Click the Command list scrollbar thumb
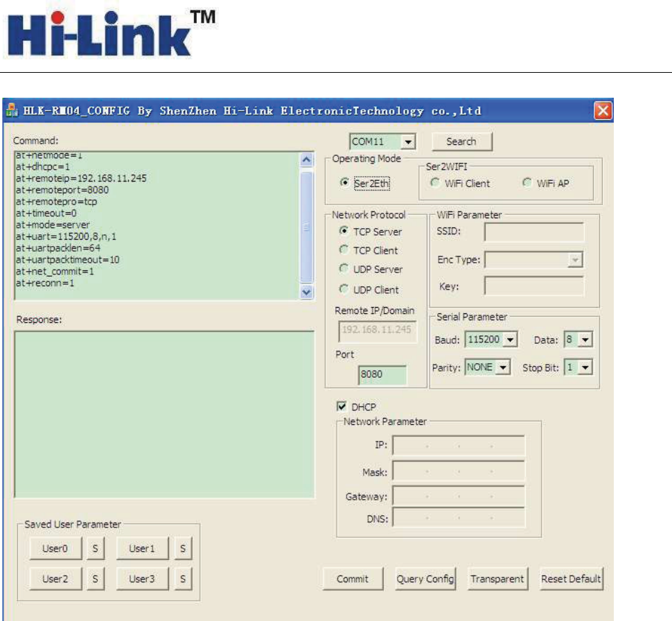Screen dimensions: 672x621 (x=306, y=227)
